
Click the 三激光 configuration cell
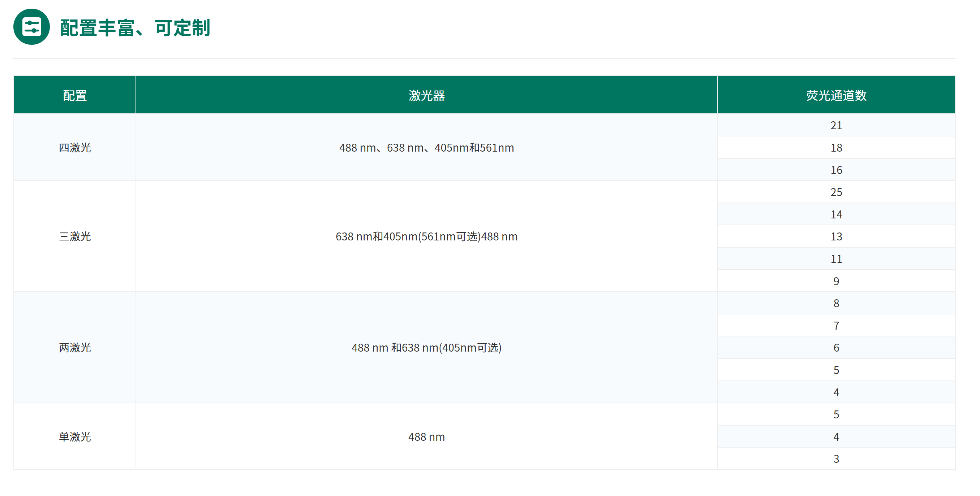74,236
